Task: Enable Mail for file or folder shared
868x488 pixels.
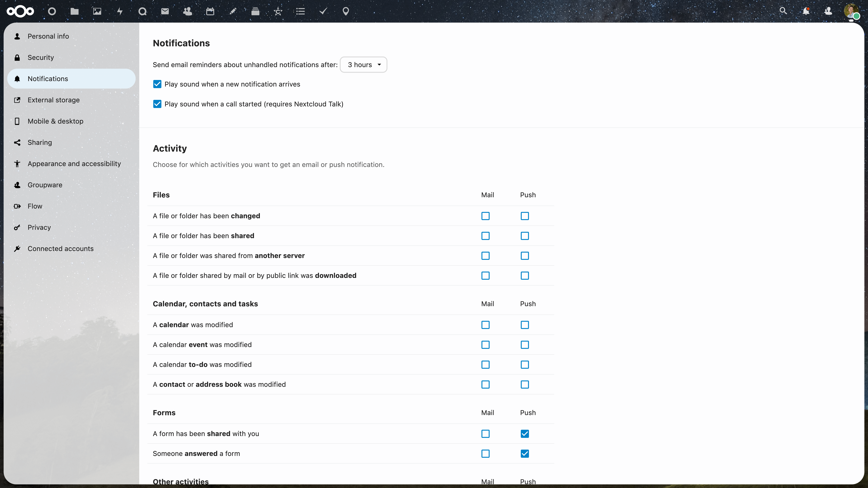Action: [486, 236]
